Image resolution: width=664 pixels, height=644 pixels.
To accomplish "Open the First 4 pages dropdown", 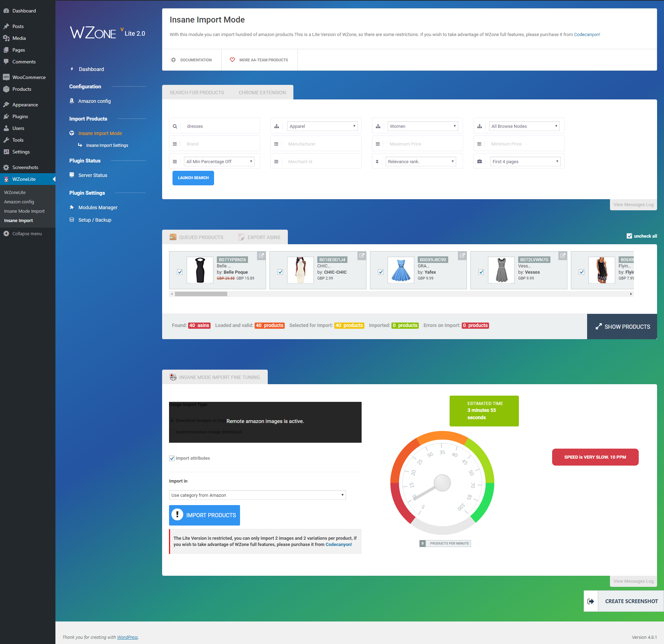I will tap(525, 161).
